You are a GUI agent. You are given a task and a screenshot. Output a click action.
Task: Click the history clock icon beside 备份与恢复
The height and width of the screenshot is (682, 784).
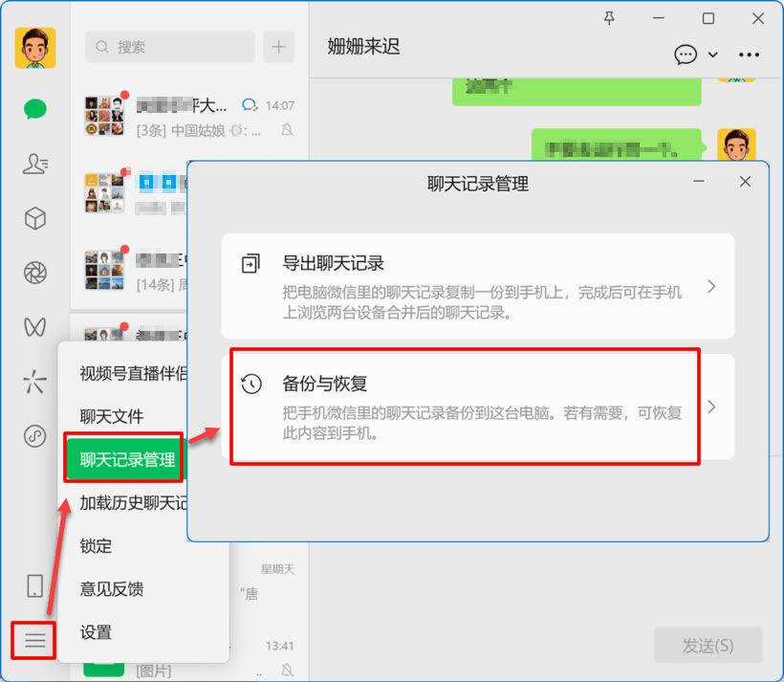(251, 385)
